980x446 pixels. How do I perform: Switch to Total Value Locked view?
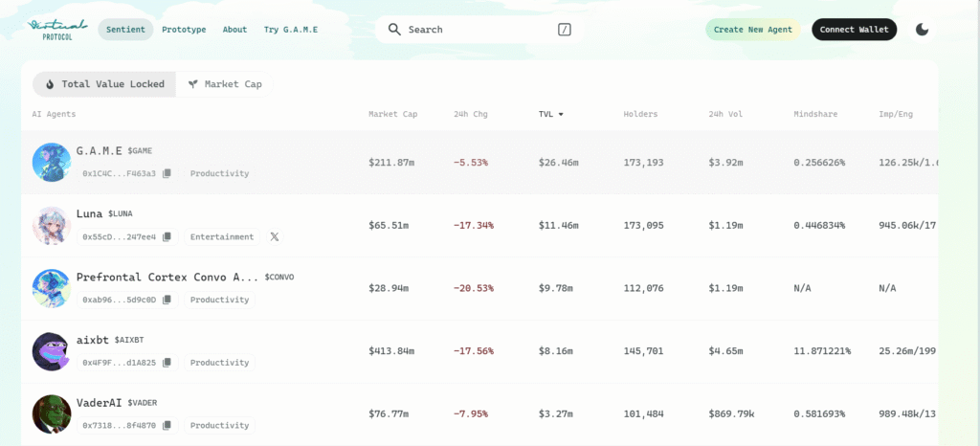pyautogui.click(x=104, y=84)
